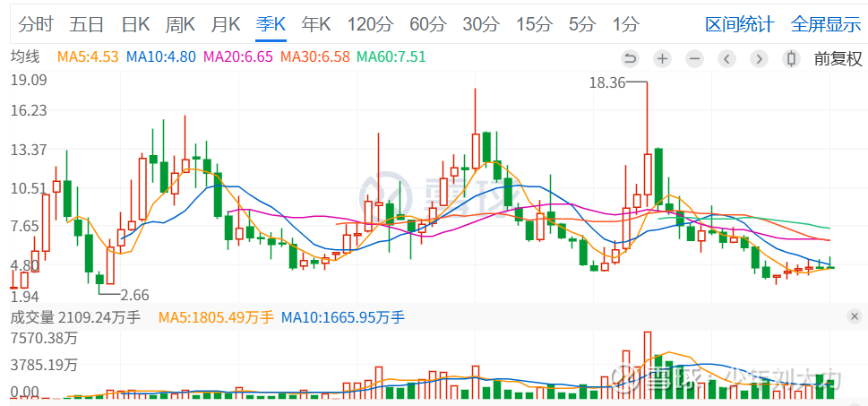Click the 均线 moving average label
This screenshot has height=406, width=868.
click(25, 56)
